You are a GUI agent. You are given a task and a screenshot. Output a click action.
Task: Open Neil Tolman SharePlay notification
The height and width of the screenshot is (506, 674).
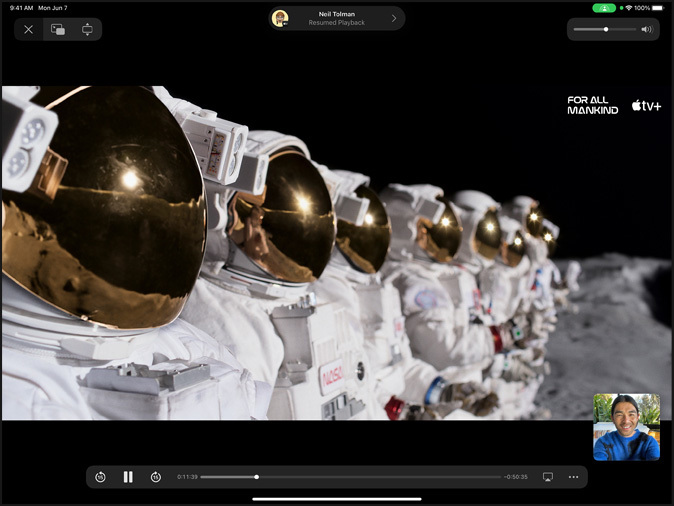336,18
